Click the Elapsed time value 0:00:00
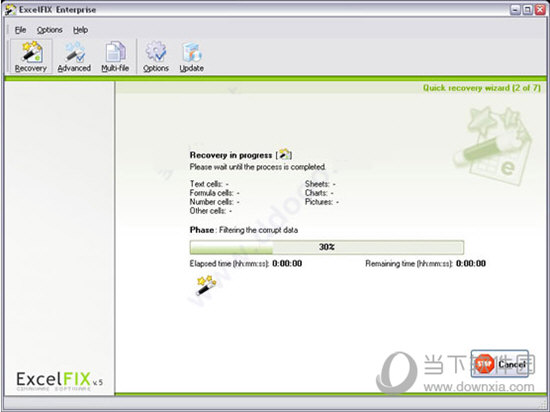 (x=287, y=263)
